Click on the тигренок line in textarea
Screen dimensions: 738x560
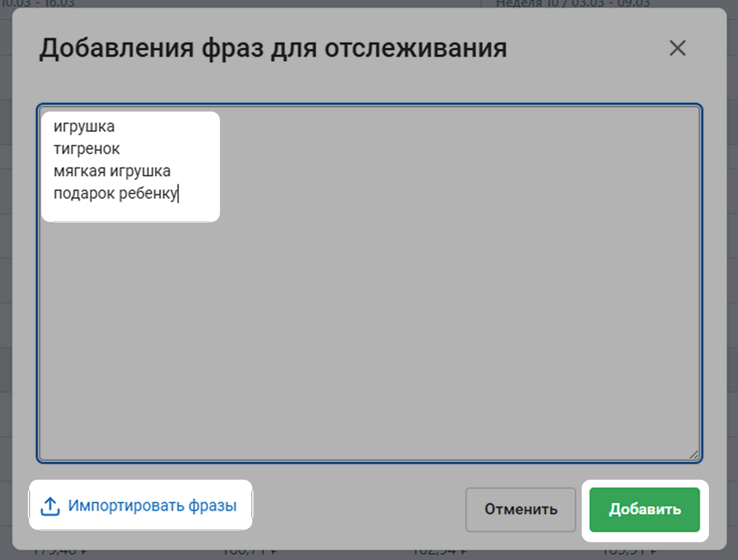[87, 149]
